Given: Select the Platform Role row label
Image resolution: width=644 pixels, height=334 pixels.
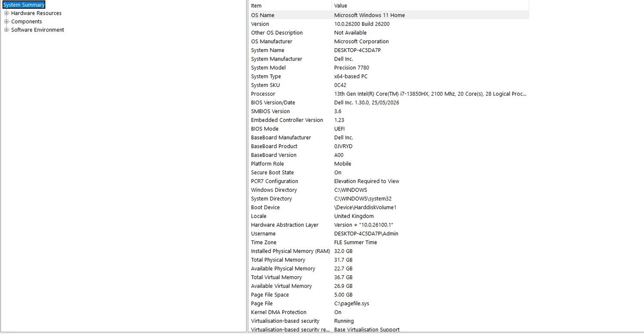Looking at the screenshot, I should click(x=267, y=163).
